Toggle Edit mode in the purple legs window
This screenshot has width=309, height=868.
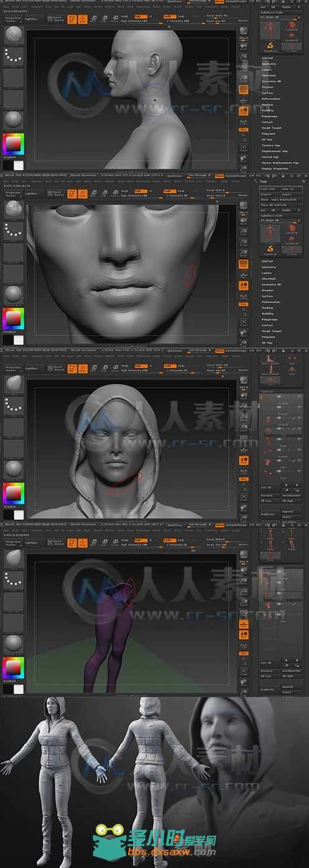[72, 542]
